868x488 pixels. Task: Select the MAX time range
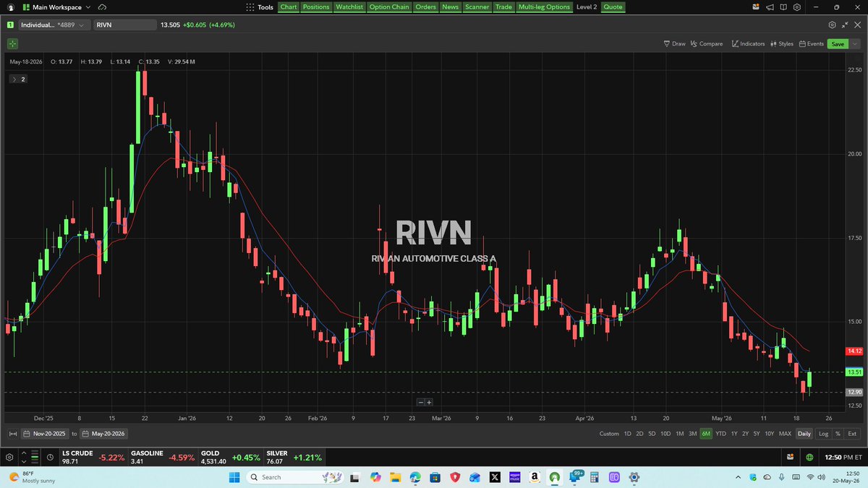click(x=785, y=434)
